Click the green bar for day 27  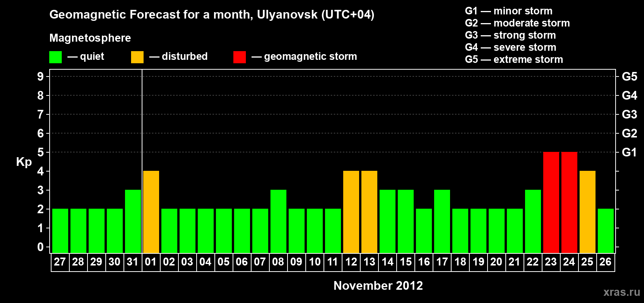coord(60,231)
